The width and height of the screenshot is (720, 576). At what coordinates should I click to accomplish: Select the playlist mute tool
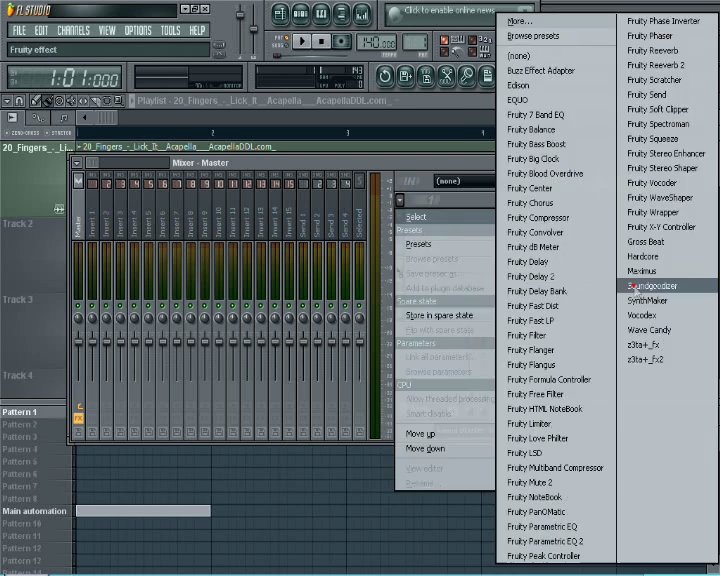pyautogui.click(x=71, y=101)
